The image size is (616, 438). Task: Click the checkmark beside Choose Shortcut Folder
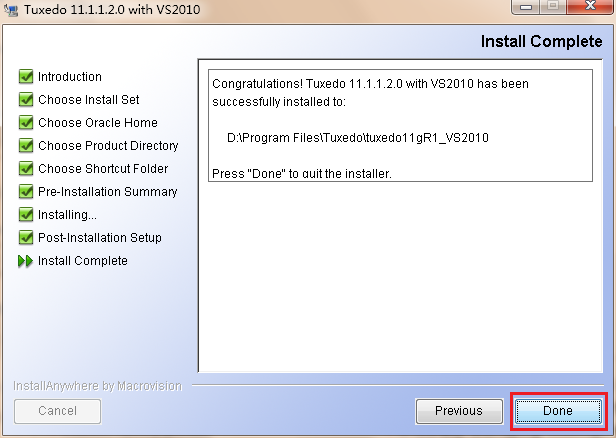(x=26, y=169)
